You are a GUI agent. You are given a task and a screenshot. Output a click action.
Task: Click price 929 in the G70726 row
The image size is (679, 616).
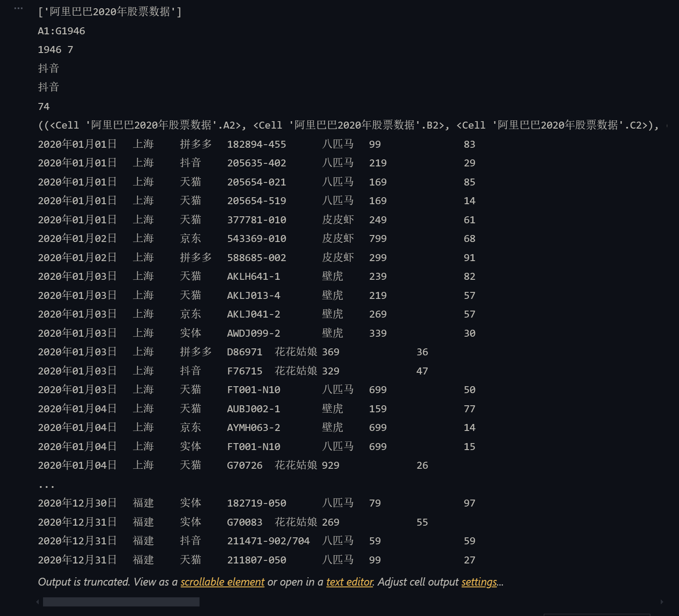[330, 465]
